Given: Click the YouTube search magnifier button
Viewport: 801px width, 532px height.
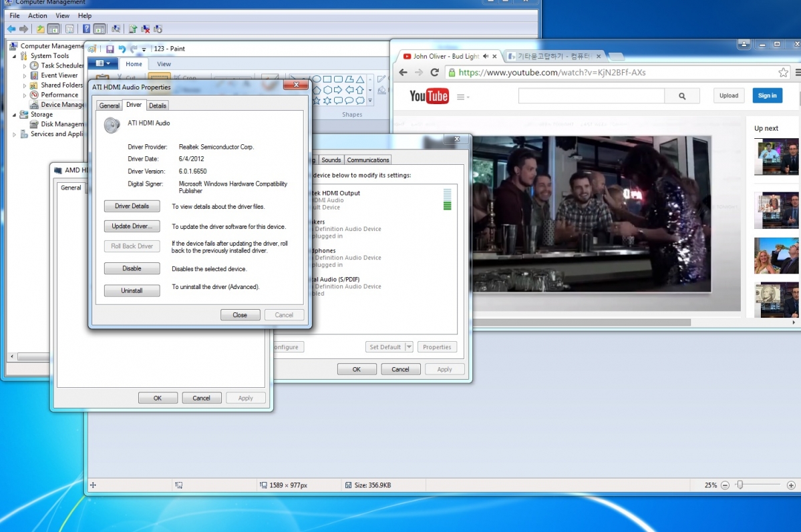Looking at the screenshot, I should pyautogui.click(x=682, y=96).
